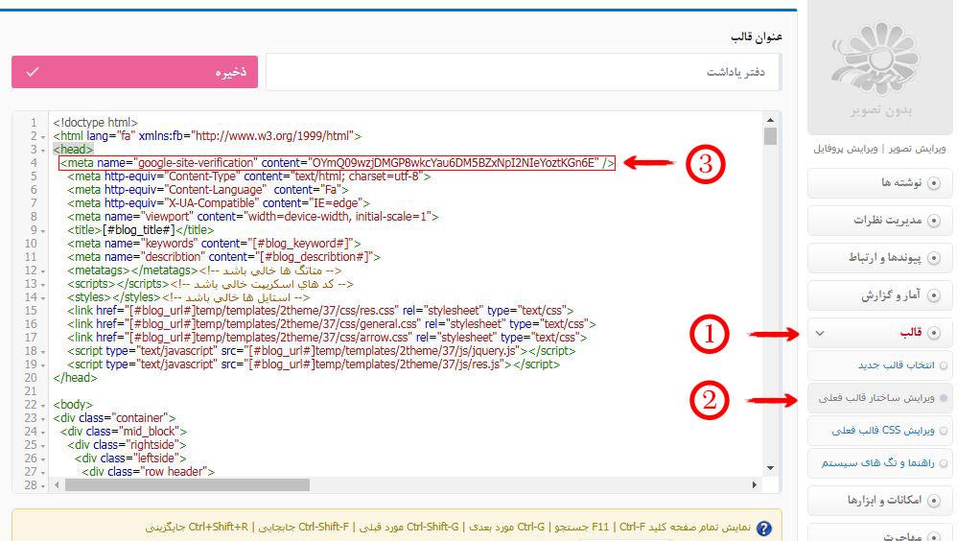This screenshot has height=541, width=980.
Task: Fold the container div on line 23
Action: pyautogui.click(x=43, y=419)
